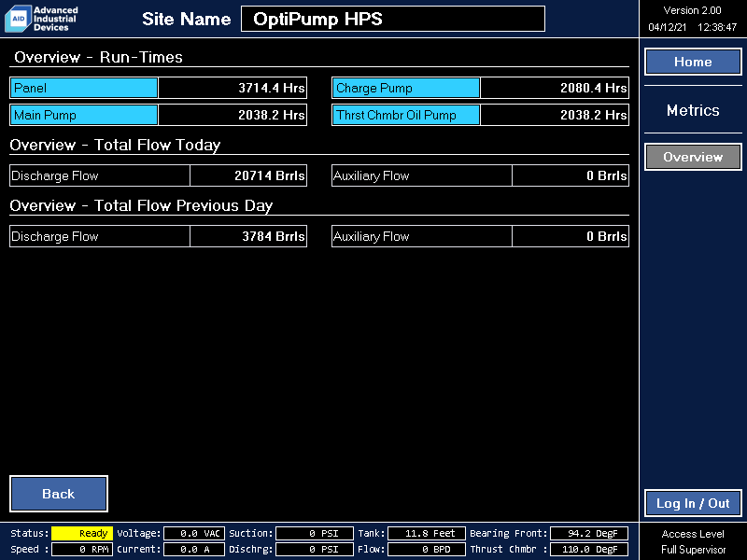This screenshot has height=560, width=747.
Task: Click Thrust Chmbr 110.0 DegF readout
Action: [x=589, y=549]
